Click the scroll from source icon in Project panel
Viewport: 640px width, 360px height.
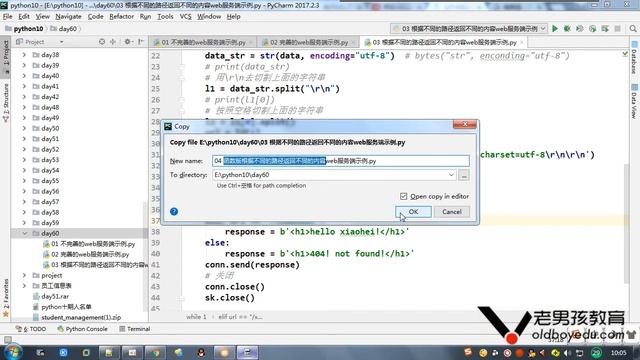click(102, 42)
